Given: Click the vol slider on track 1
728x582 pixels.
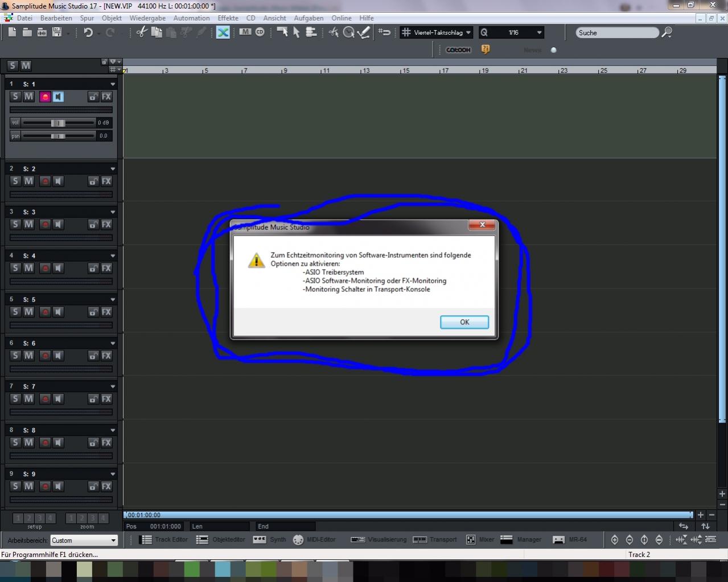Looking at the screenshot, I should click(x=58, y=123).
